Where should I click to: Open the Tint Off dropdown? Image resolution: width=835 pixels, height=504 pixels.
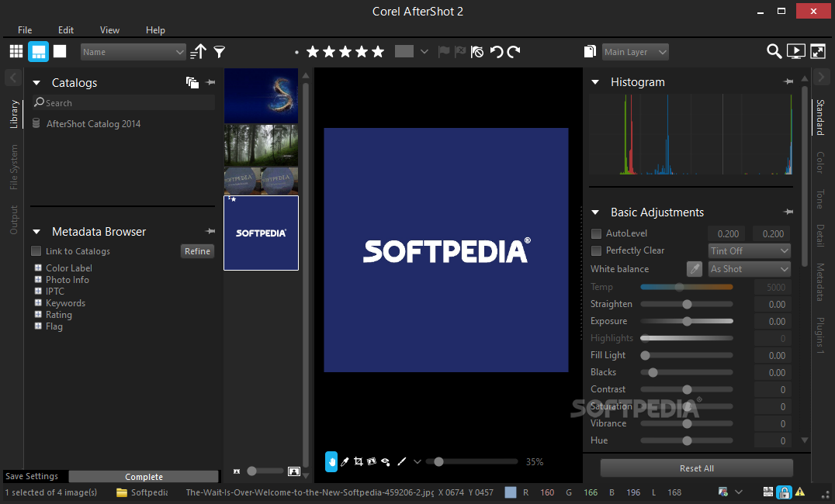pos(750,250)
